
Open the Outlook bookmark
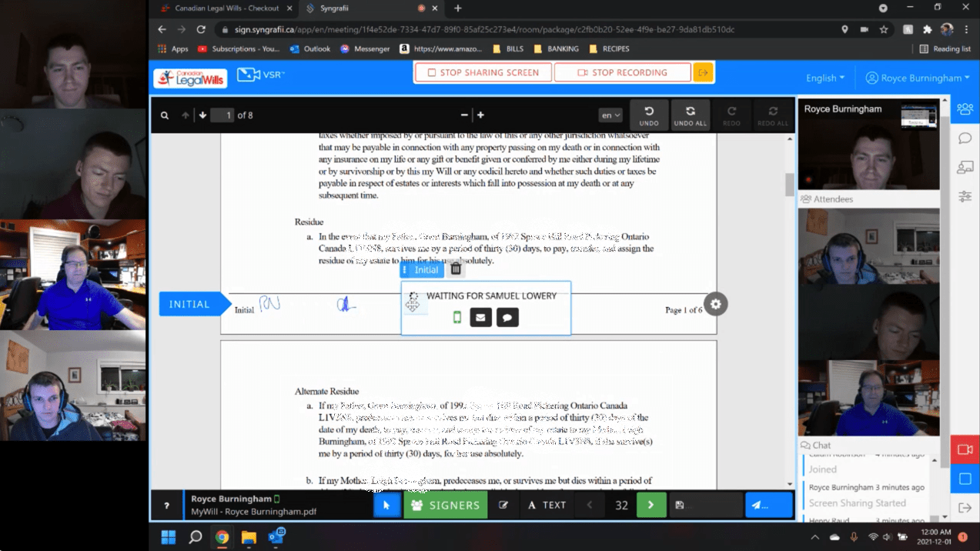tap(310, 48)
